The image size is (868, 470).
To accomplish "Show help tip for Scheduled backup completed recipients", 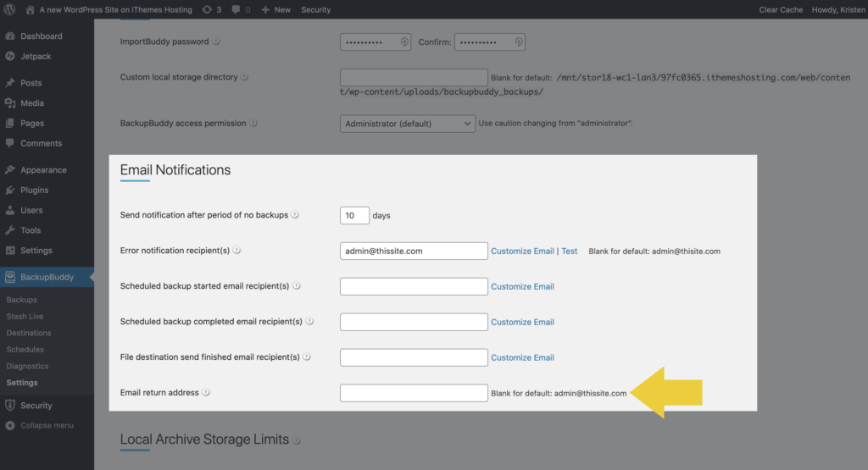I will 310,321.
